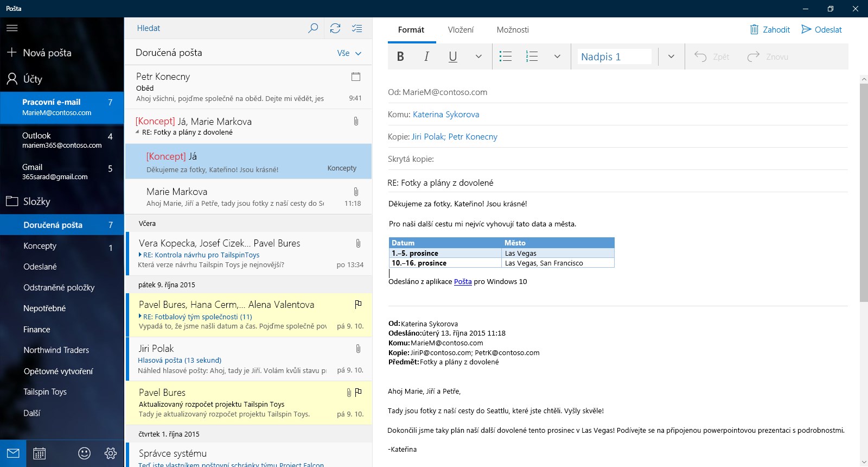Toggle bold formatting
The width and height of the screenshot is (868, 467).
coord(400,56)
